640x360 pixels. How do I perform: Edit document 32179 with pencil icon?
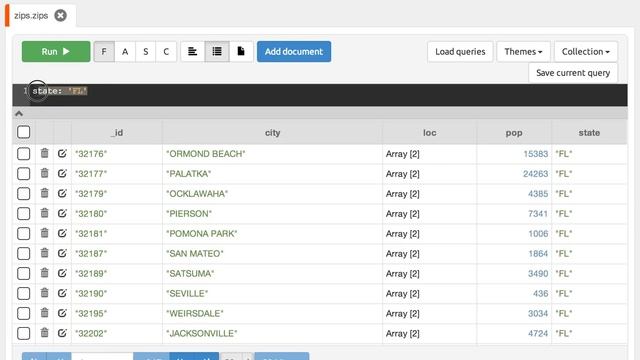pyautogui.click(x=62, y=193)
